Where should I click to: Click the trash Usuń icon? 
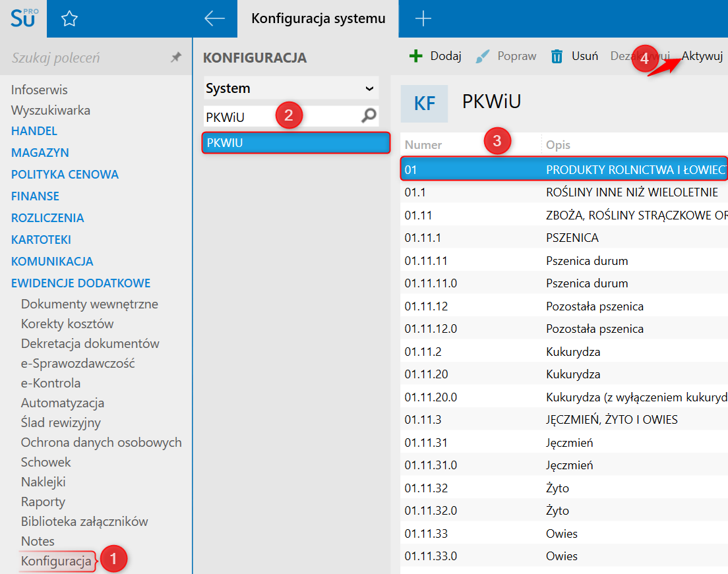(x=556, y=56)
